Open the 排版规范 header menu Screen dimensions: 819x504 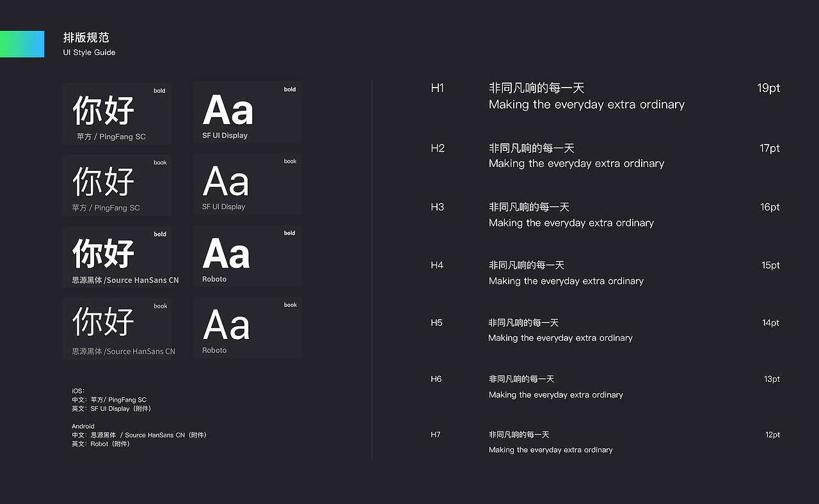click(x=86, y=38)
